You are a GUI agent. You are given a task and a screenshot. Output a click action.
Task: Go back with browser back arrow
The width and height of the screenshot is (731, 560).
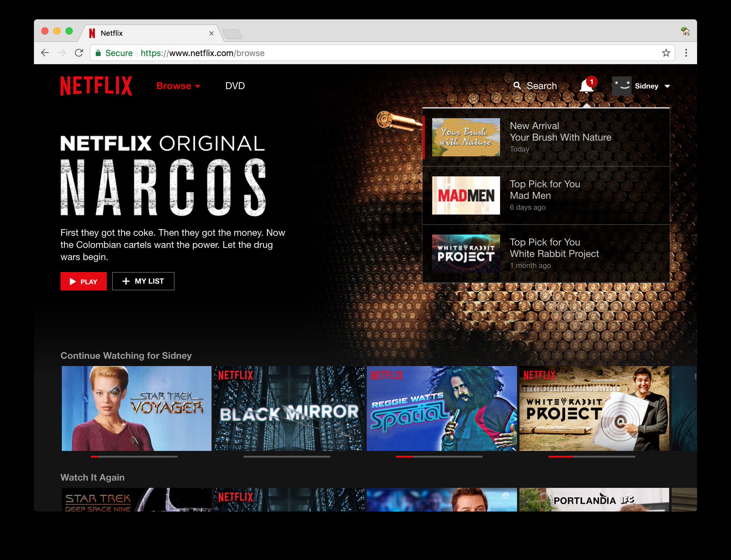45,53
